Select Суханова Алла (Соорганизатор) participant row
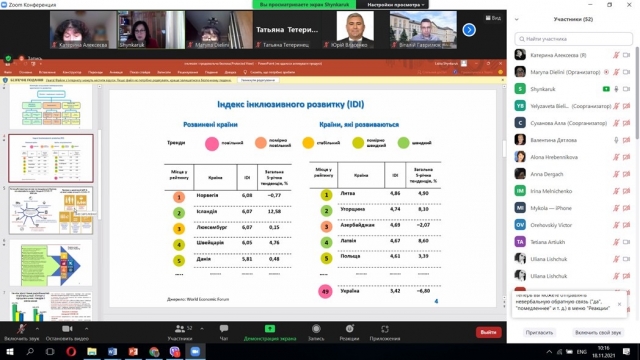Screen dimensions: 640x360 (x=573, y=123)
